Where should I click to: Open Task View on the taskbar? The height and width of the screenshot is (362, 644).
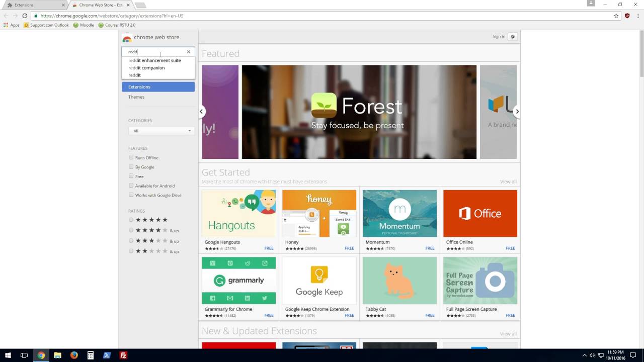coord(24,355)
